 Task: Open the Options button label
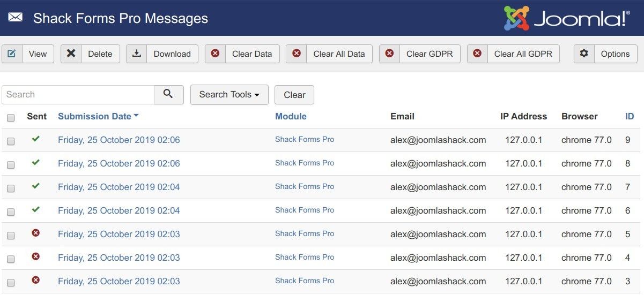coord(615,54)
